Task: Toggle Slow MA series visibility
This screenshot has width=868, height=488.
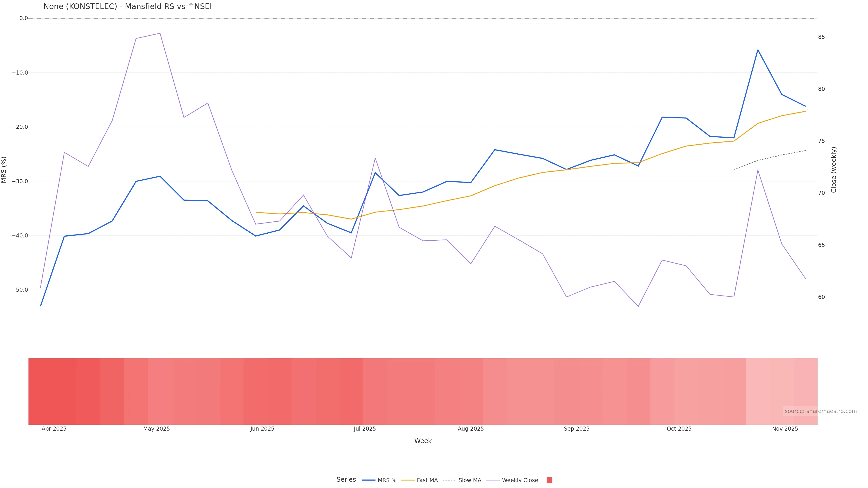Action: coord(469,480)
